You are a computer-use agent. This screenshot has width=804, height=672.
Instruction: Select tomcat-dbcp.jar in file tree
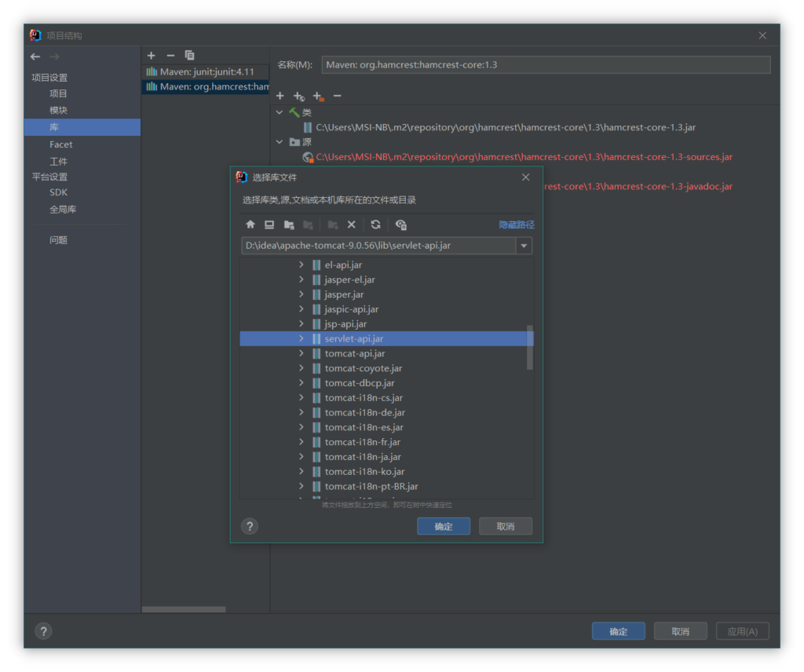pos(360,383)
